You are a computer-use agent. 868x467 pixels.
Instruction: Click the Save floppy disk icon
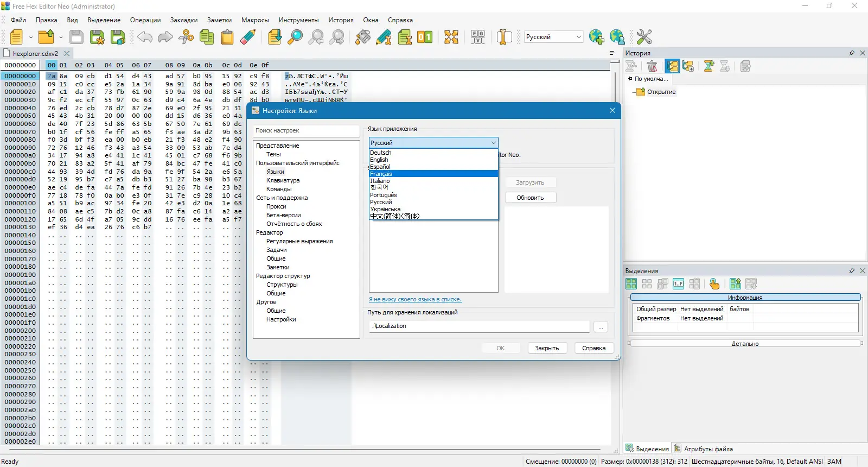click(76, 37)
